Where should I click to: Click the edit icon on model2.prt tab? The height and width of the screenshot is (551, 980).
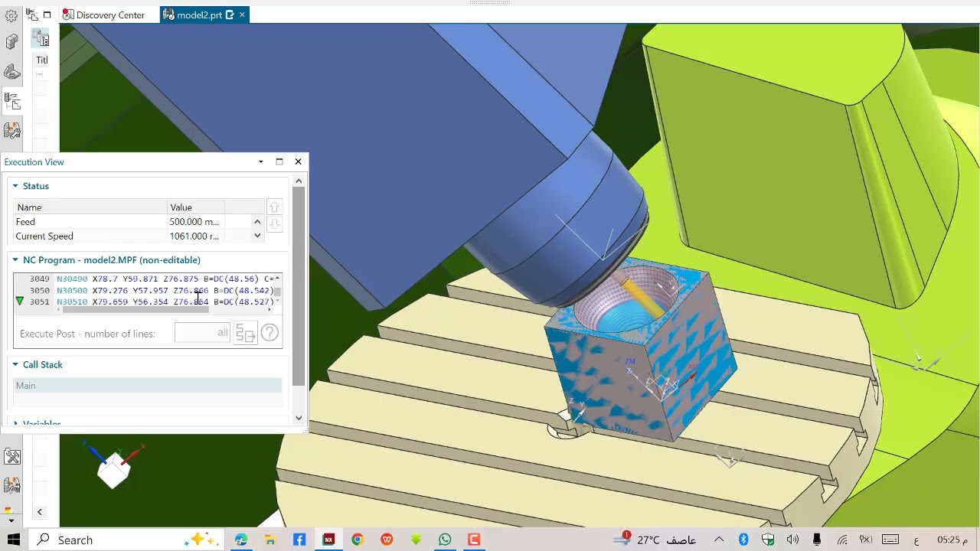pyautogui.click(x=229, y=15)
